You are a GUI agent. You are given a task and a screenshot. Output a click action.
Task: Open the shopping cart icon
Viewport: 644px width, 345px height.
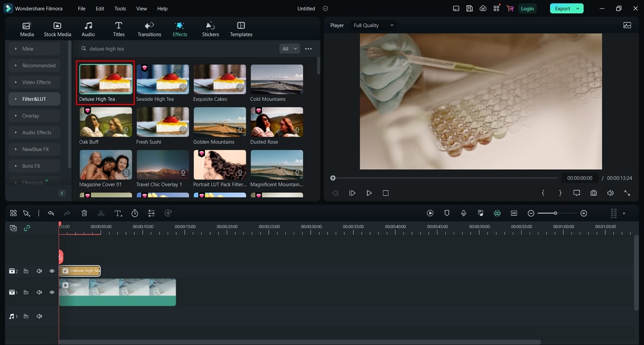[510, 8]
